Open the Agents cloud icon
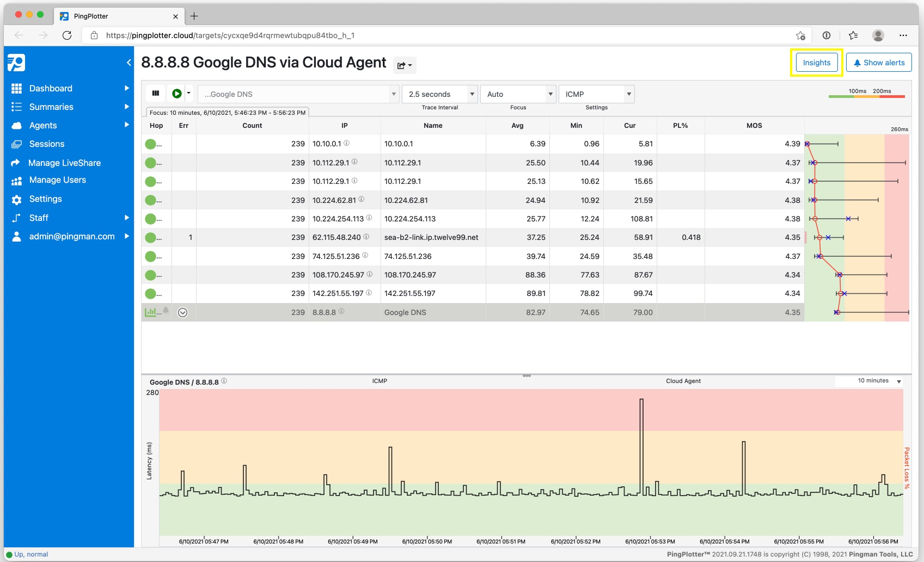This screenshot has width=924, height=562. click(x=17, y=126)
